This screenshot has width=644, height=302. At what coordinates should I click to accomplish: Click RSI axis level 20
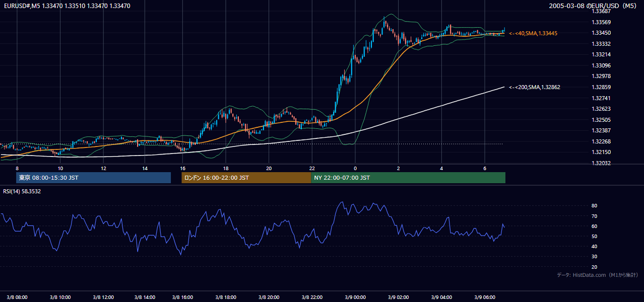point(594,267)
